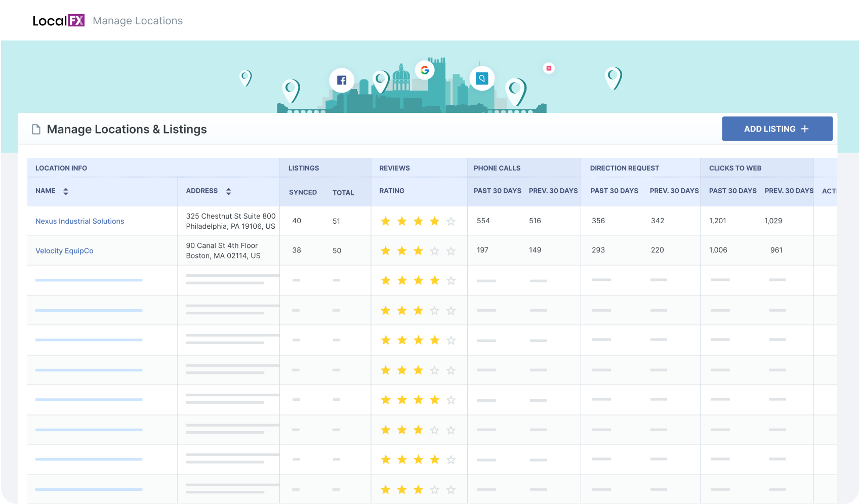Click the Facebook icon above the skyline
859x504 pixels.
342,79
